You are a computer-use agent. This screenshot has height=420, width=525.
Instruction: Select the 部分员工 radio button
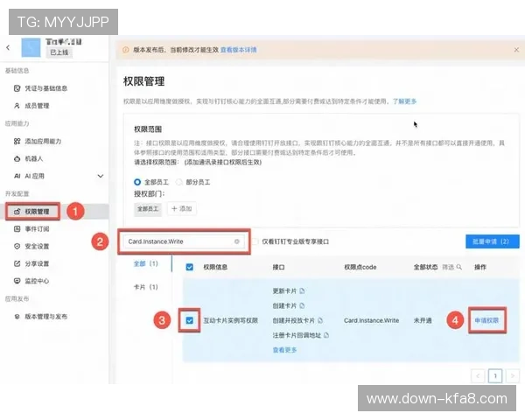[179, 182]
